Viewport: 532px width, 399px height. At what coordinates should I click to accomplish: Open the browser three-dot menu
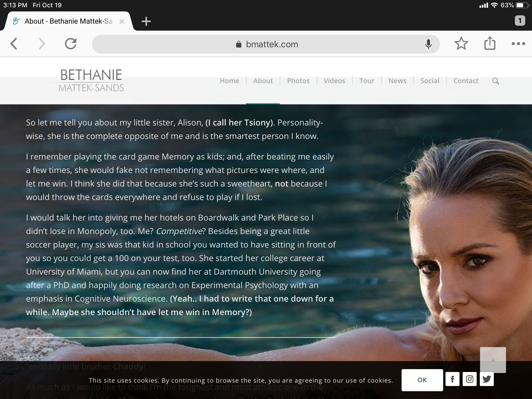pos(518,44)
